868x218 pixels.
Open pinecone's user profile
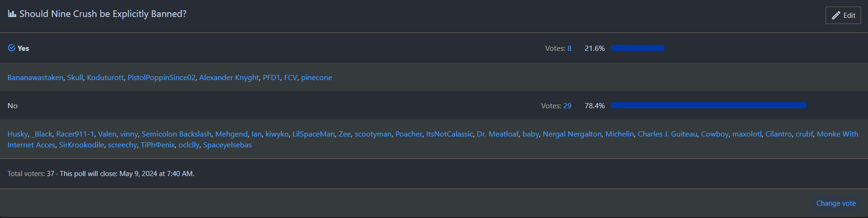[x=316, y=78]
